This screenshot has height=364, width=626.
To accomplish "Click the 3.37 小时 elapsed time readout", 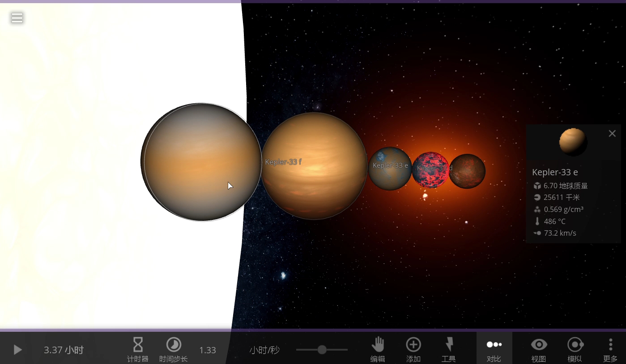I will pyautogui.click(x=64, y=350).
